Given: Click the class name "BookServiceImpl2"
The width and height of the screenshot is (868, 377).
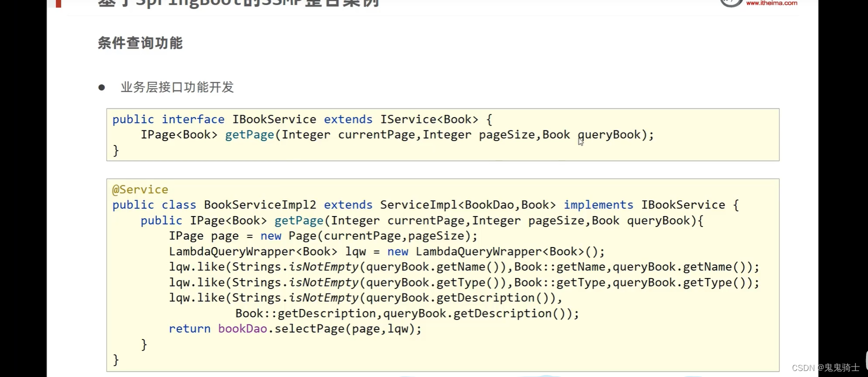Looking at the screenshot, I should 260,205.
